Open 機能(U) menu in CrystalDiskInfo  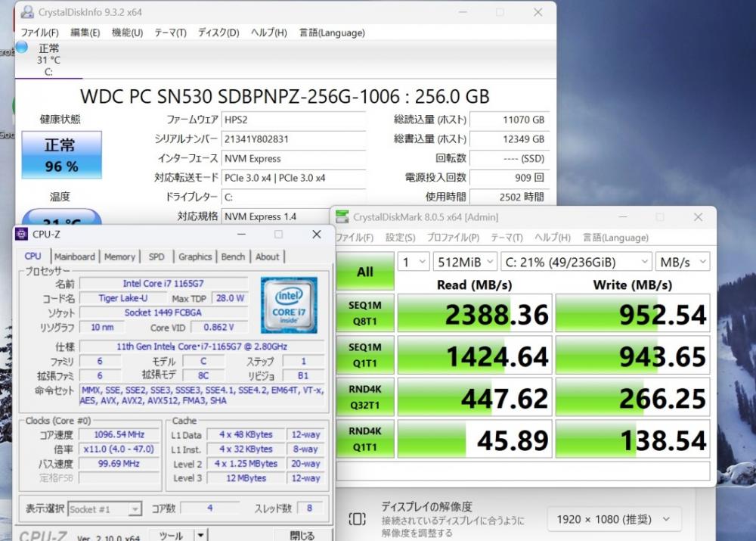coord(127,33)
